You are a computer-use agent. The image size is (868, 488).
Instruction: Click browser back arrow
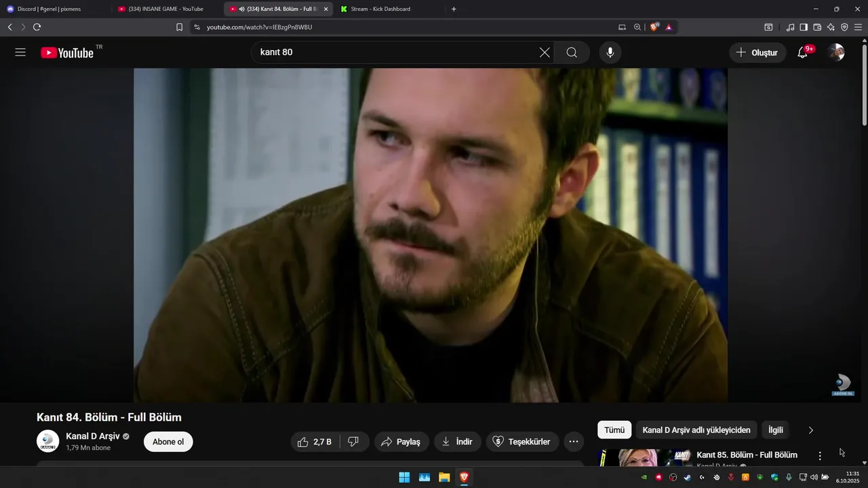click(x=9, y=27)
